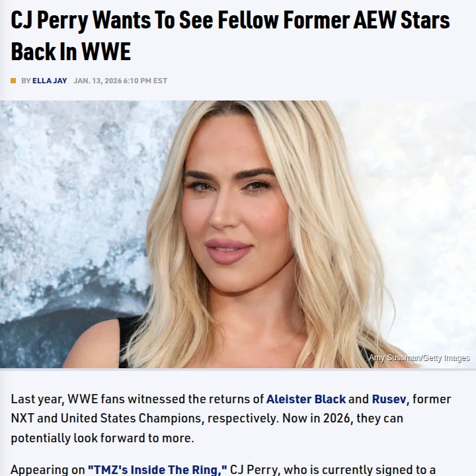Open author Ella Jay's profile link

[50, 81]
